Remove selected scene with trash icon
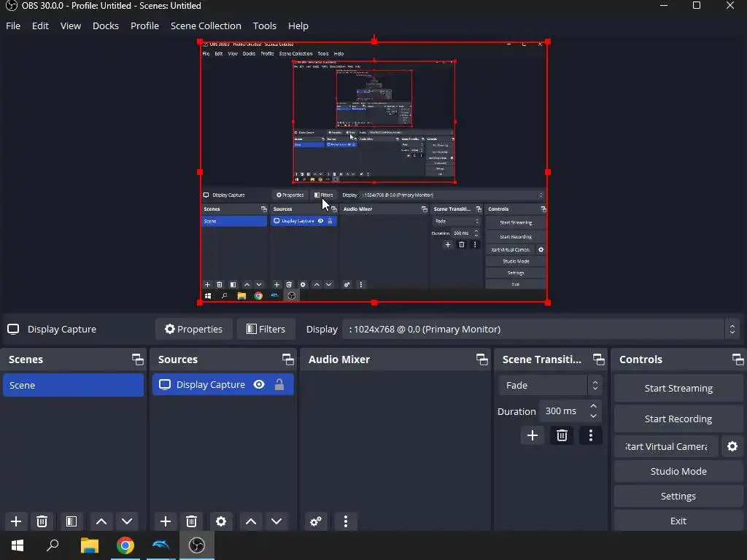 pos(42,521)
